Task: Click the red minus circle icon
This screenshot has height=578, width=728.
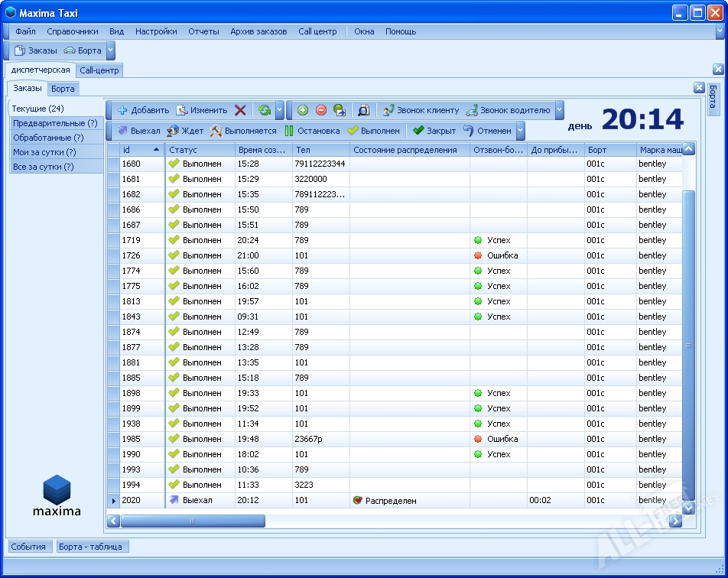Action: point(321,110)
